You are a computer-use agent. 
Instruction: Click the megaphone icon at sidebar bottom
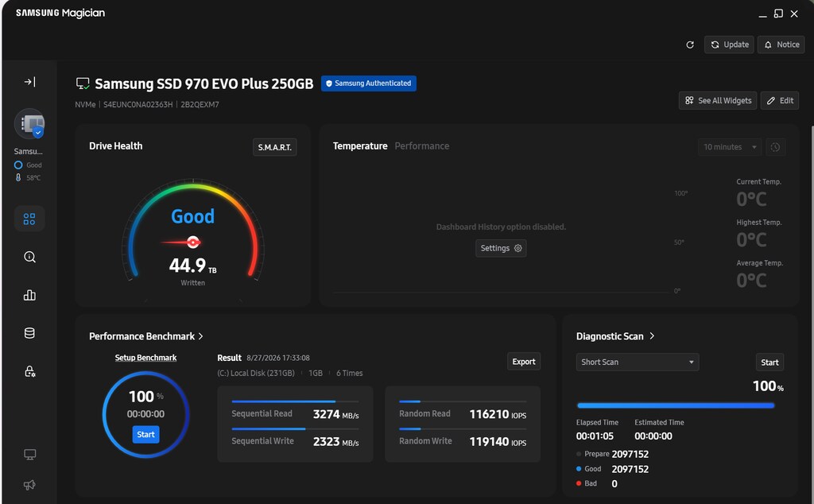pyautogui.click(x=29, y=485)
